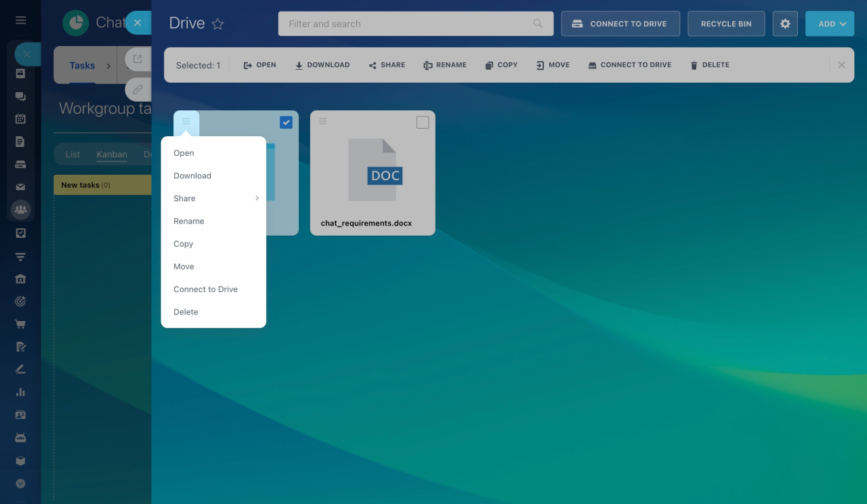Screen dimensions: 867x504
Task: Click the Filter and search field
Action: coord(406,24)
